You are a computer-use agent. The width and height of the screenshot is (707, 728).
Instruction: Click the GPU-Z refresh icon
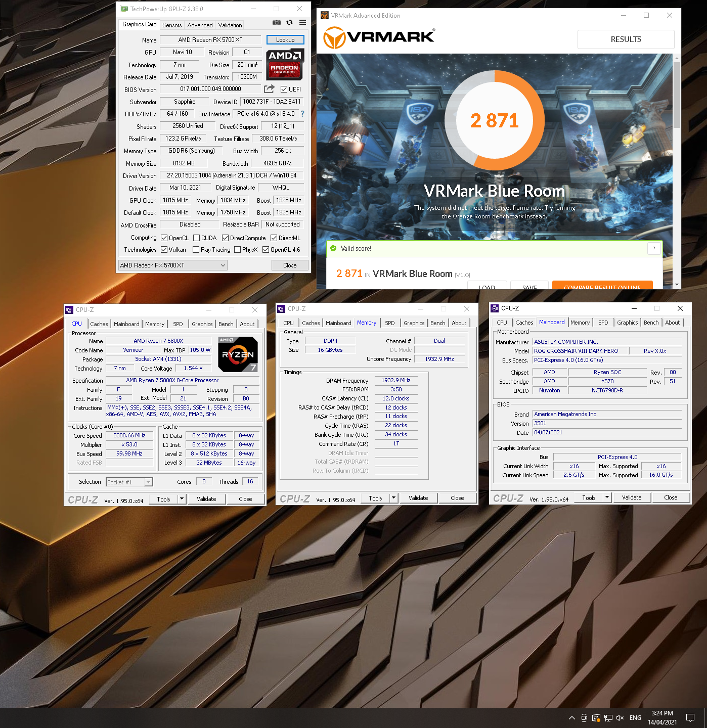289,23
